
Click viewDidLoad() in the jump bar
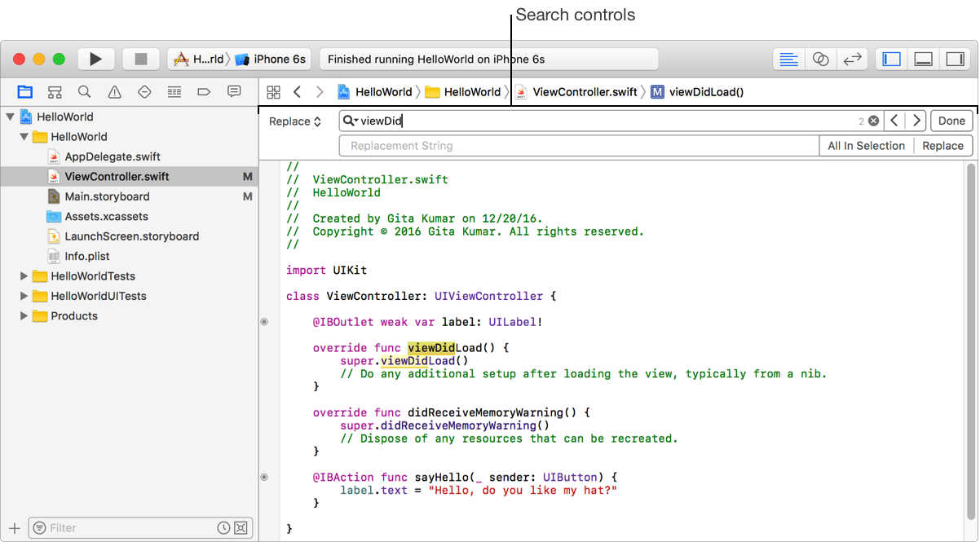click(x=705, y=92)
